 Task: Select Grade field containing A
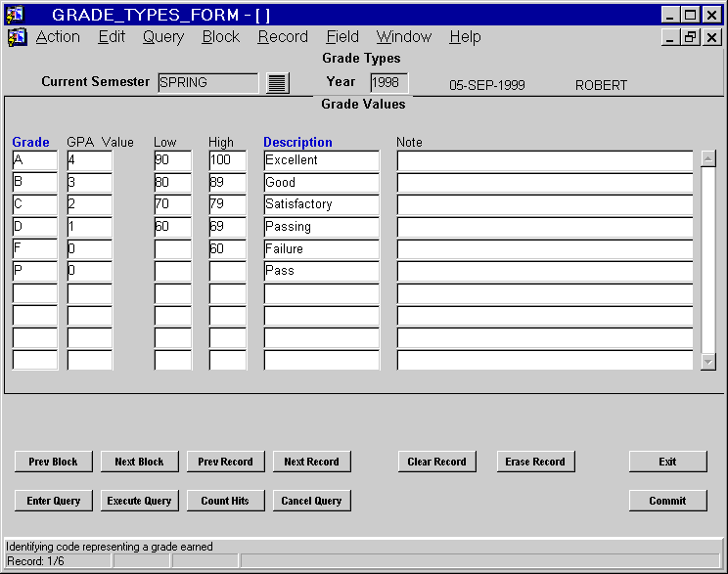click(35, 160)
